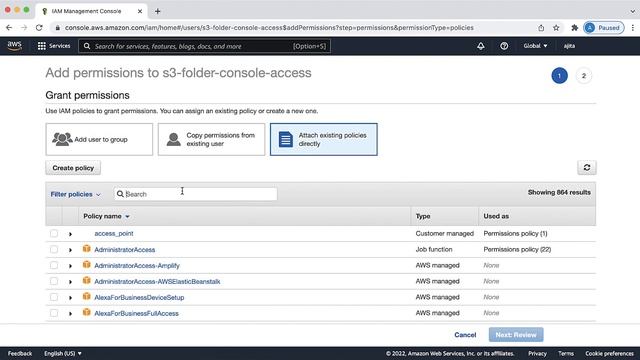The width and height of the screenshot is (640, 360).
Task: Open the help question mark icon
Action: 504,46
